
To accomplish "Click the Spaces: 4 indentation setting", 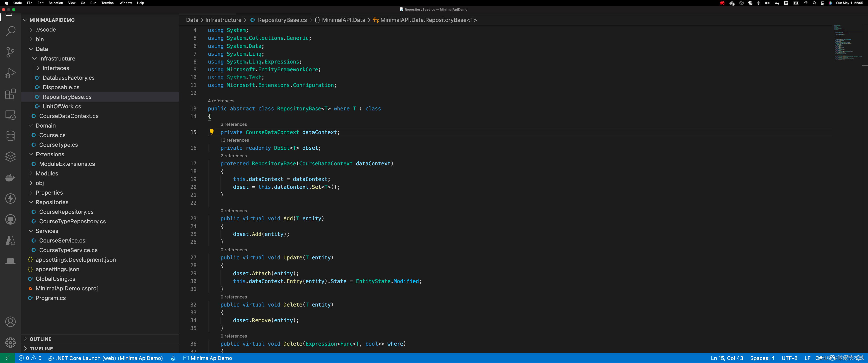I will tap(762, 358).
